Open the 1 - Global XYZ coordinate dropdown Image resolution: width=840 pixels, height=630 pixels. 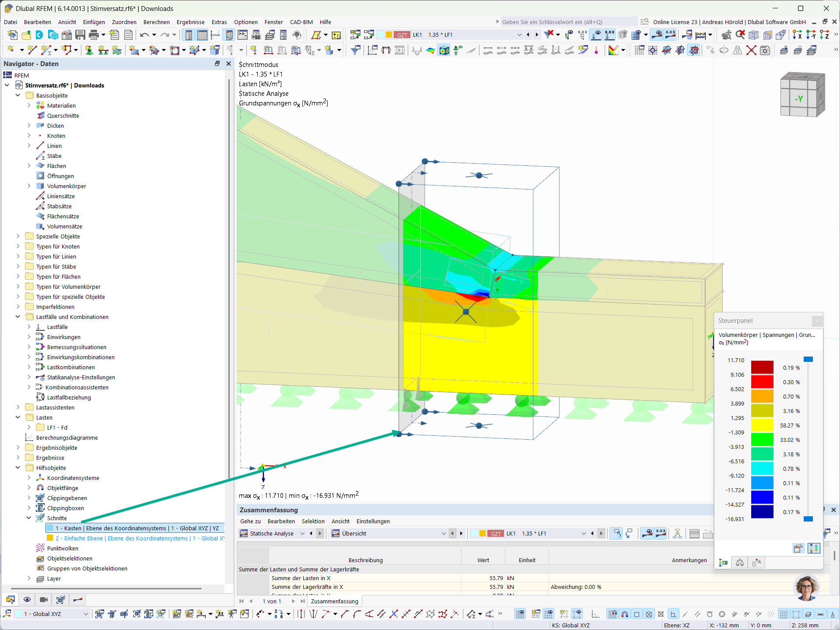[86, 614]
